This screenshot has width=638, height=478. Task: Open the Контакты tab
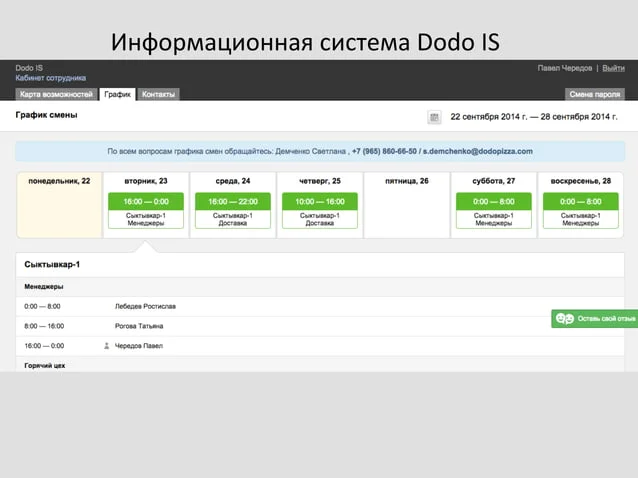158,94
